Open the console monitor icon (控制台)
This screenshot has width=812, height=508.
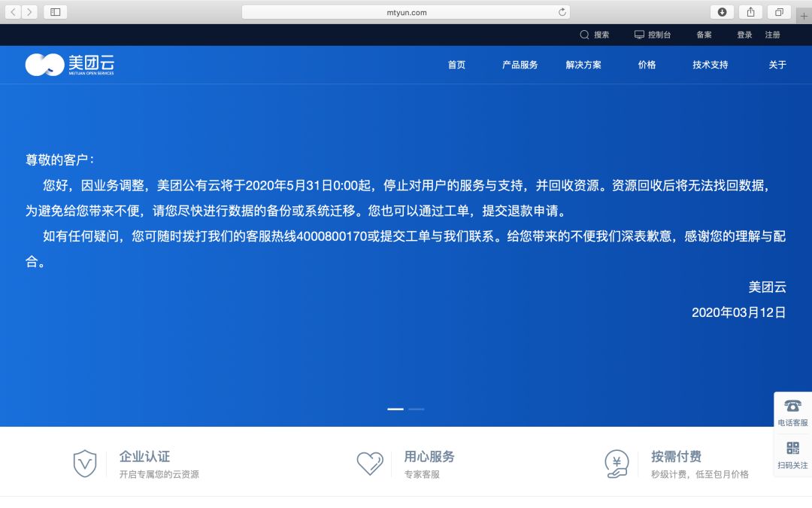[x=639, y=35]
